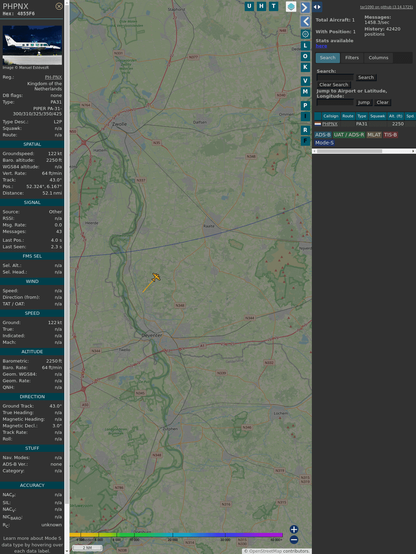Viewport: 416px width, 554px height.
Task: Close the PHPNX aircraft info panel
Action: point(59,6)
